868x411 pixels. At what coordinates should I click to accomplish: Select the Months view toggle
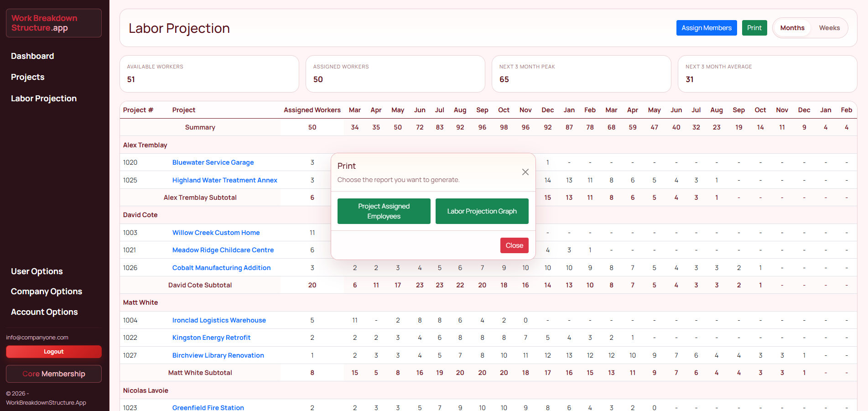(792, 28)
